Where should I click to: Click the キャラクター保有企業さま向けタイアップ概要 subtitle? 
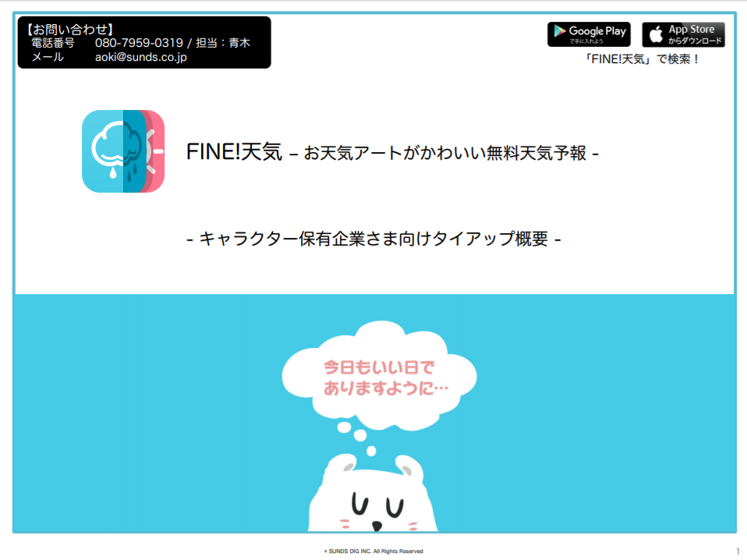coord(373,239)
